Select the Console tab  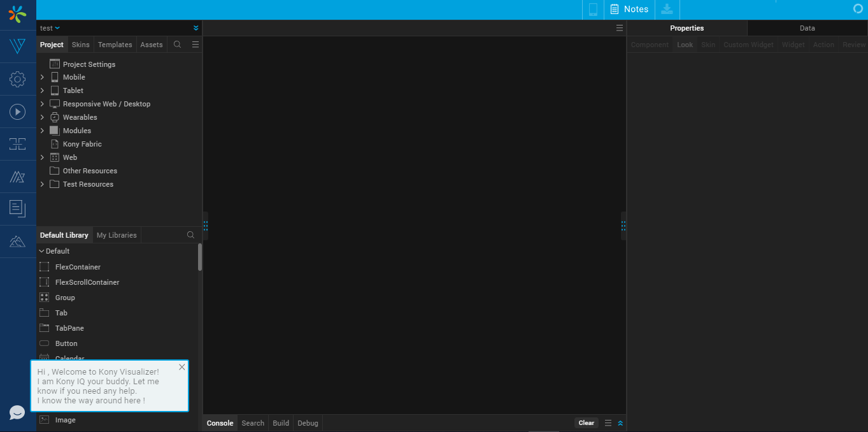(220, 423)
